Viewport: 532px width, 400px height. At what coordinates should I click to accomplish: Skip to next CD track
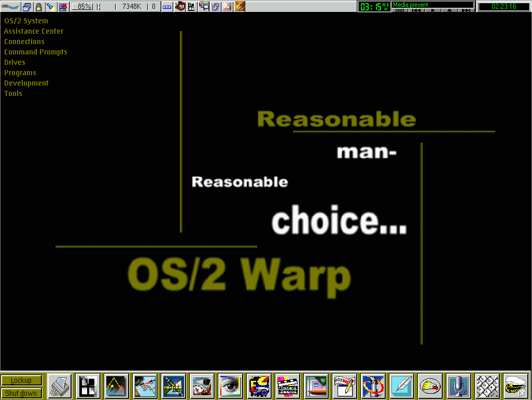pos(466,10)
